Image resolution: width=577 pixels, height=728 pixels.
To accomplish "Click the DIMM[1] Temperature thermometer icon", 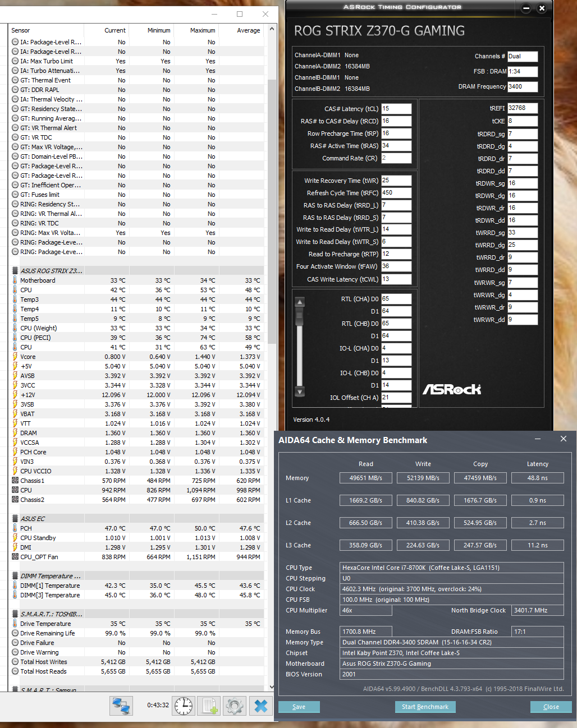I will click(x=15, y=586).
